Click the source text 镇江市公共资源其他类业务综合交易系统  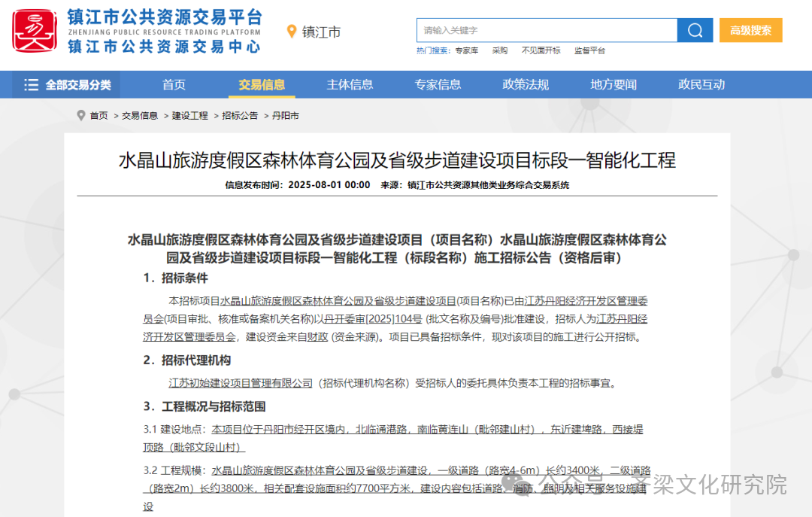(x=489, y=185)
